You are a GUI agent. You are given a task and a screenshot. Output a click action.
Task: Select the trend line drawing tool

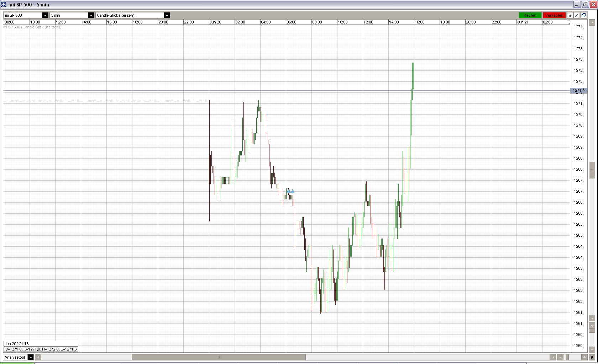pyautogui.click(x=577, y=15)
